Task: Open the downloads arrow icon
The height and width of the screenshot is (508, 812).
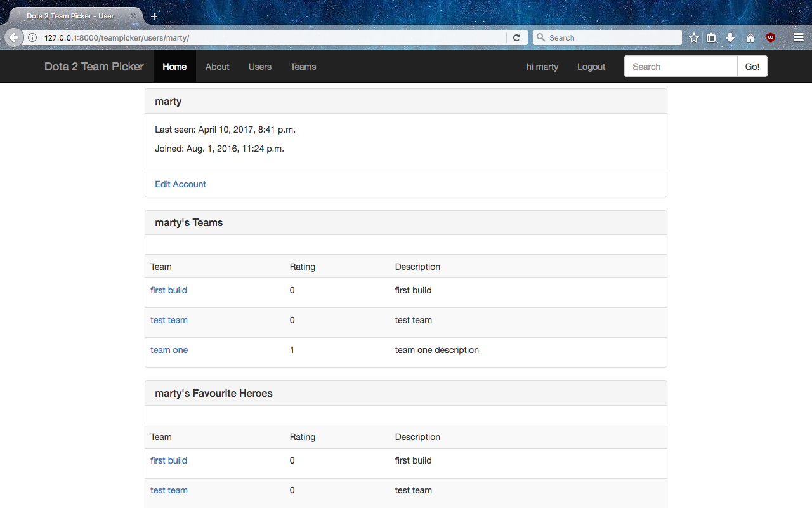Action: point(730,38)
